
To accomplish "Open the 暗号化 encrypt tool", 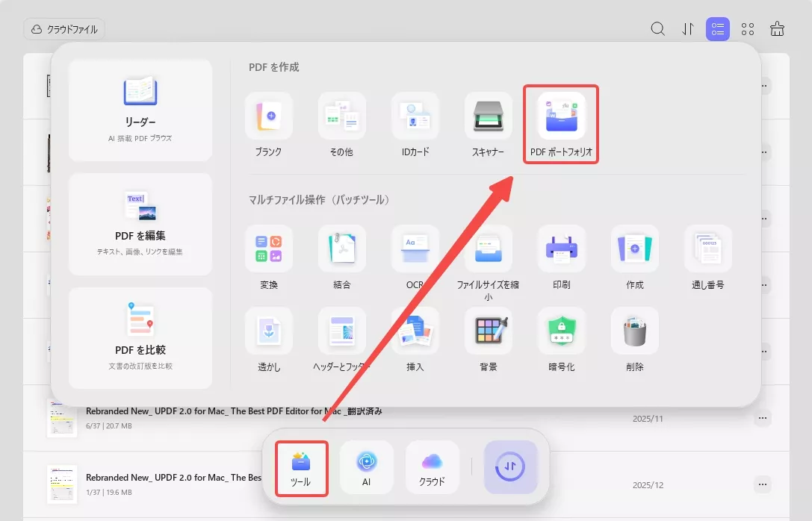I will pyautogui.click(x=561, y=340).
